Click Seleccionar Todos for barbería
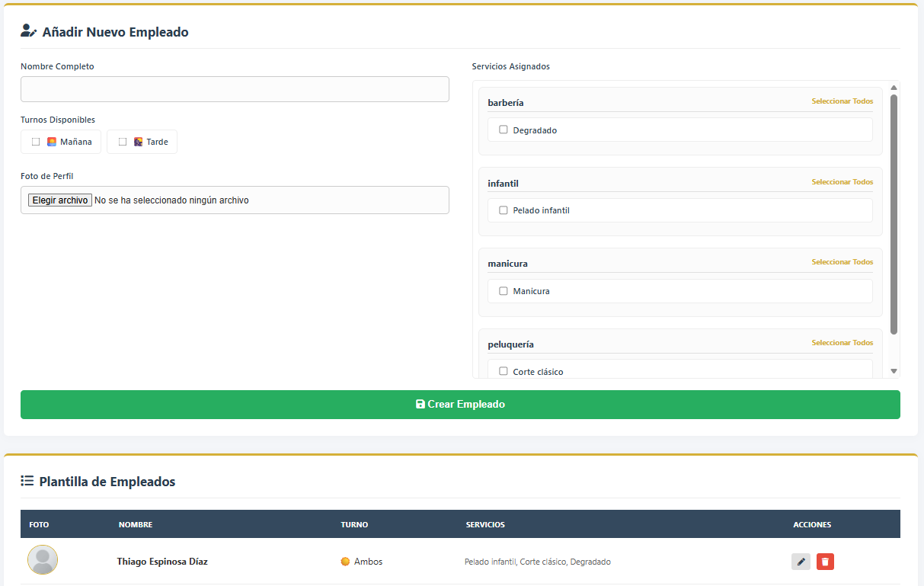 pyautogui.click(x=842, y=101)
